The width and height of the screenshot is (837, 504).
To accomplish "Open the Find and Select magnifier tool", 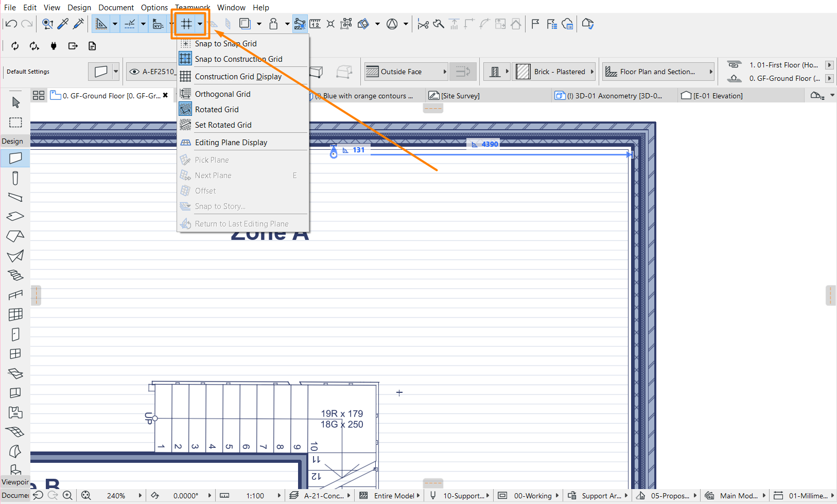I will coord(47,24).
